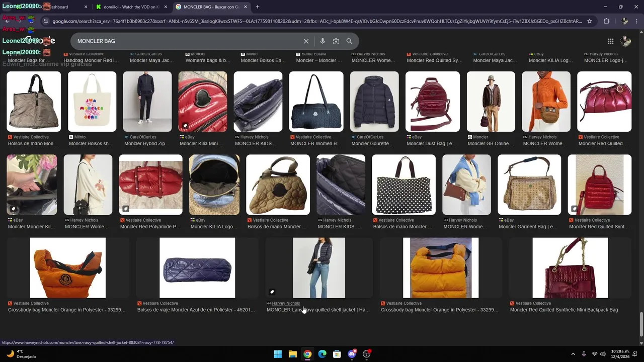Open the Moncler Garment Bag eBay result

pos(528,227)
